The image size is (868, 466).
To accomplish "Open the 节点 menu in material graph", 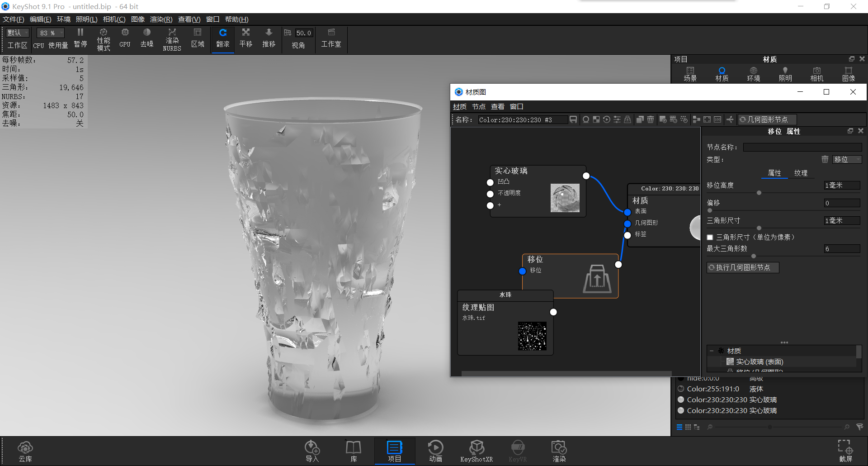I will (x=478, y=106).
